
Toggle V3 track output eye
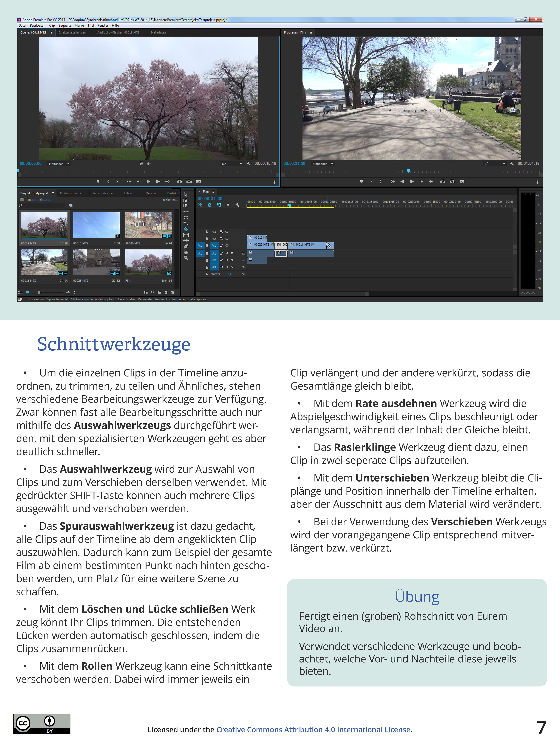pyautogui.click(x=227, y=232)
